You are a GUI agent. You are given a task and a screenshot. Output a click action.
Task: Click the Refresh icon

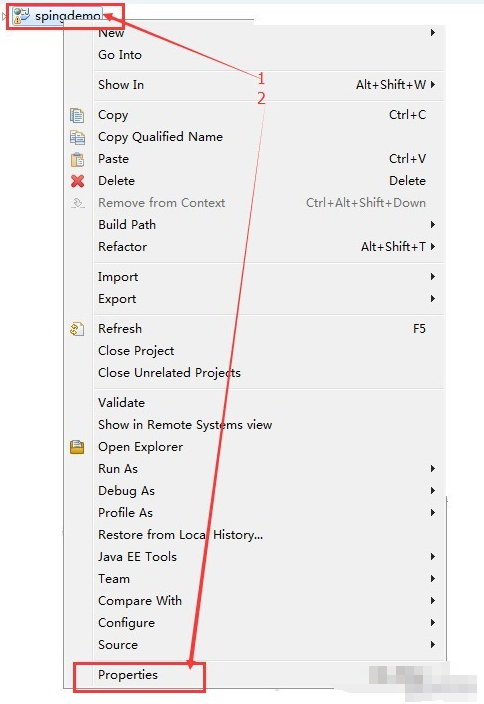tap(77, 329)
